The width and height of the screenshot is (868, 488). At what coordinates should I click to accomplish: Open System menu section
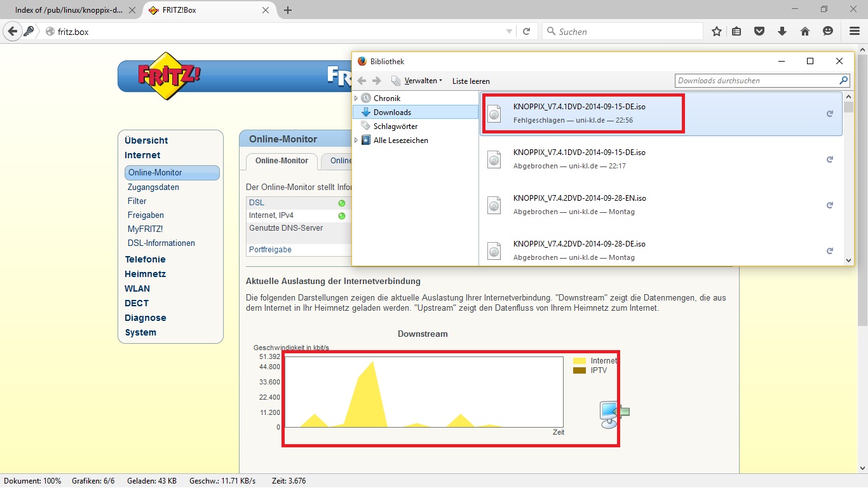pos(140,332)
